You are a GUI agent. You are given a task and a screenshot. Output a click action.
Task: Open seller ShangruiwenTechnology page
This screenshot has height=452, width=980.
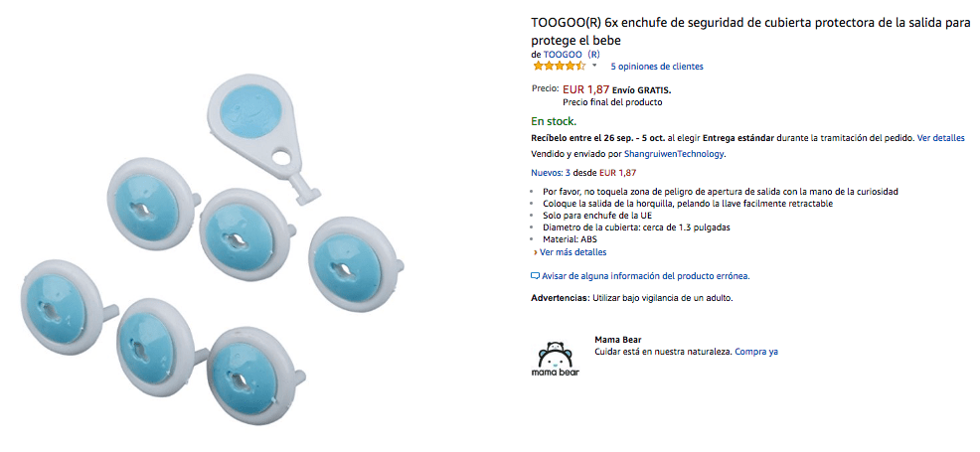(675, 154)
